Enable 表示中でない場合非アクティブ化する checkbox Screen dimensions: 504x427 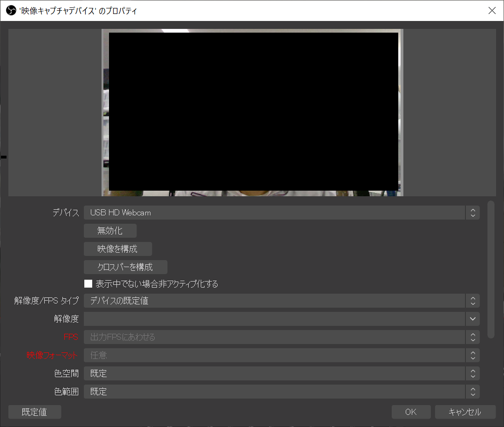click(89, 283)
